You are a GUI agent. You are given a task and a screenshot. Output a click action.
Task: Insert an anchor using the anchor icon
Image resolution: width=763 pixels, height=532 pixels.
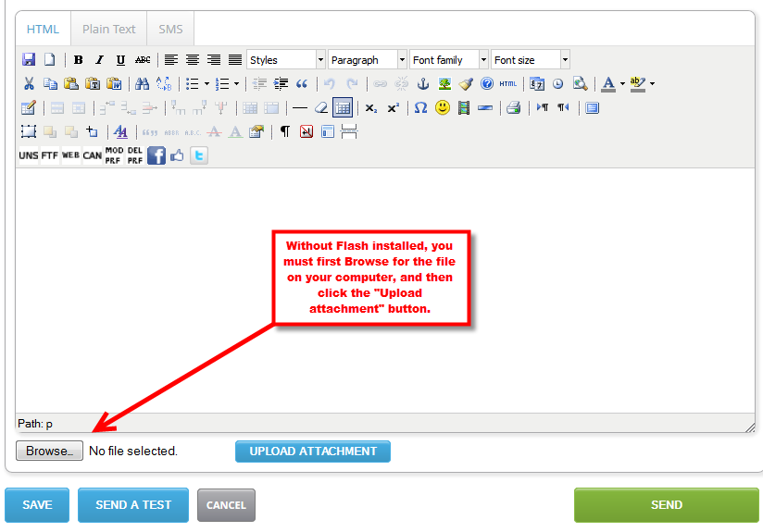point(424,84)
